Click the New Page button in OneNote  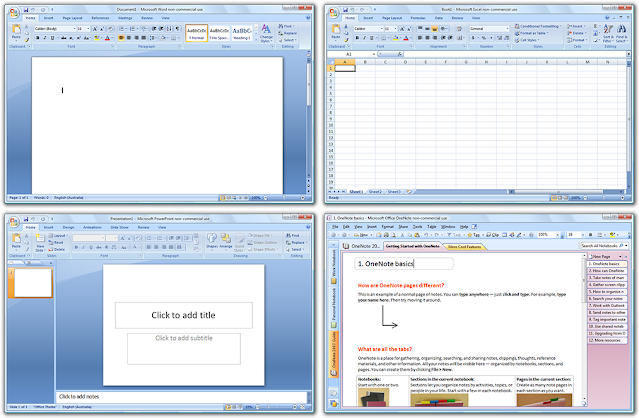pyautogui.click(x=602, y=257)
